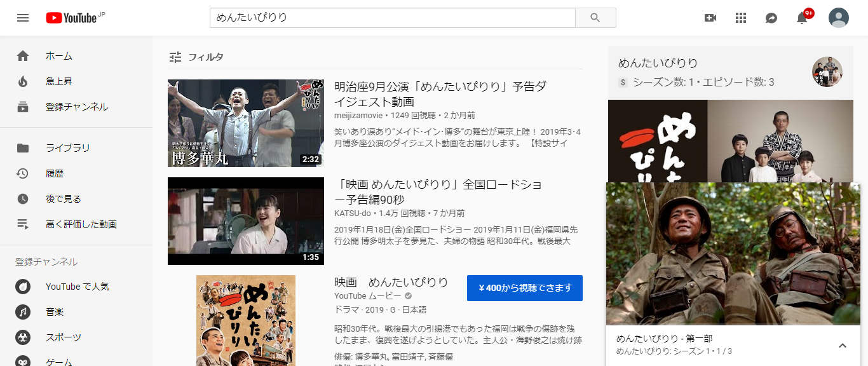Open 高く評価した動画 in the sidebar
The image size is (868, 366).
81,224
